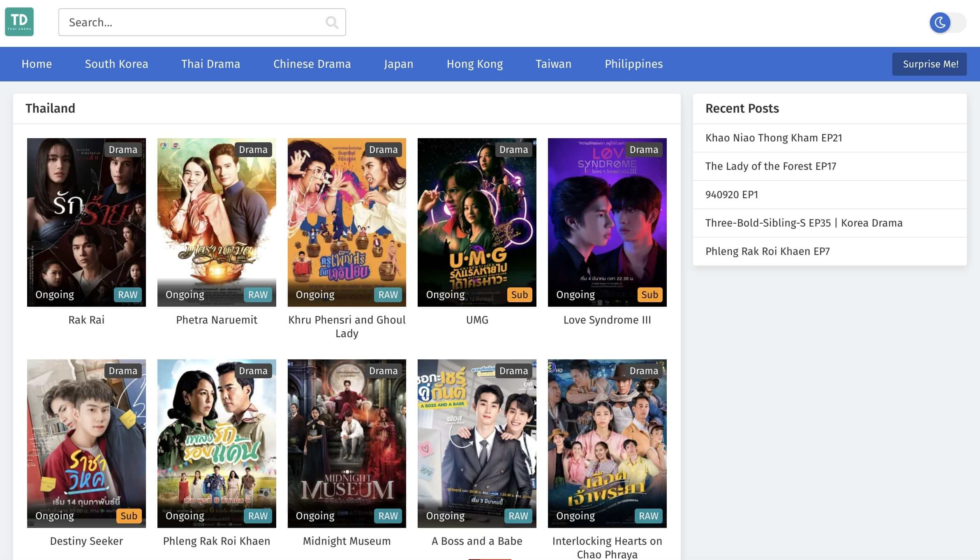Open The Lady of the Forest EP17
Screen dimensions: 980x560
tap(771, 166)
